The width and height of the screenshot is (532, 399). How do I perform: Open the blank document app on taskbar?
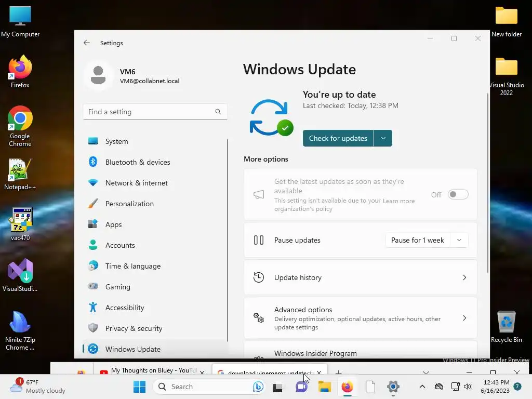coord(370,387)
